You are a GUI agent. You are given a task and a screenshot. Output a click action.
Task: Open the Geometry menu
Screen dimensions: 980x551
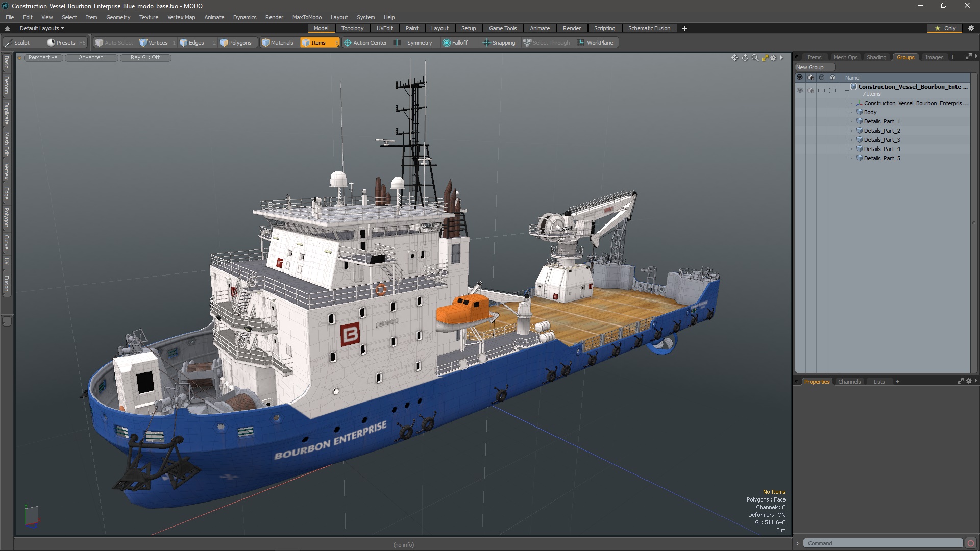click(x=118, y=17)
